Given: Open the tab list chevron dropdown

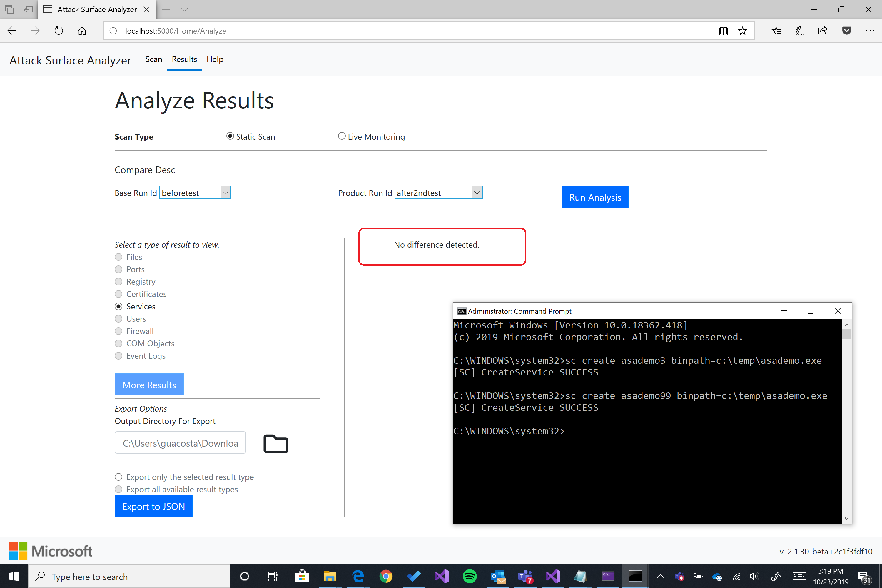Looking at the screenshot, I should [x=185, y=9].
